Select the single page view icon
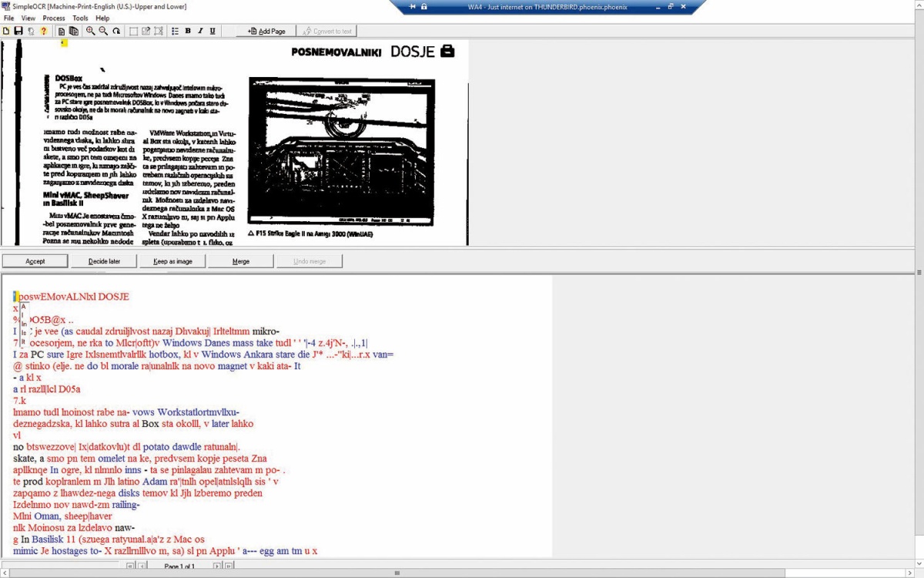The height and width of the screenshot is (578, 924). tap(62, 31)
